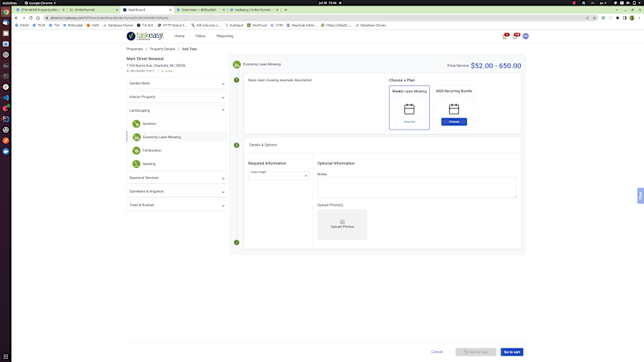Screen dimensions: 644x362
Task: Go to Home nav item
Action: click(x=180, y=36)
